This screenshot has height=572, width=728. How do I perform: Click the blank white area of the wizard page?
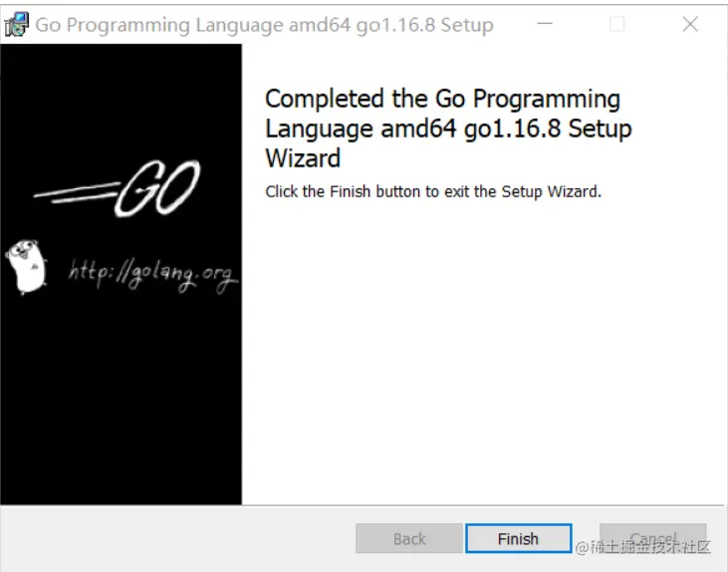pos(483,353)
